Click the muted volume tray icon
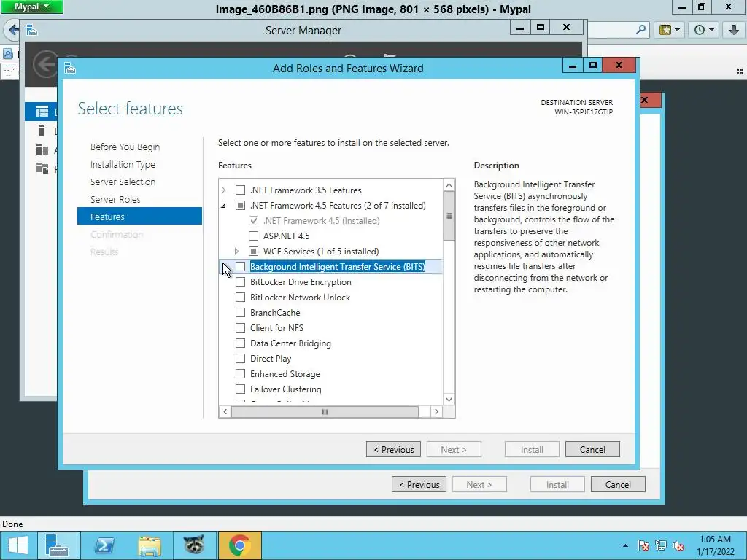747x560 pixels. (678, 545)
